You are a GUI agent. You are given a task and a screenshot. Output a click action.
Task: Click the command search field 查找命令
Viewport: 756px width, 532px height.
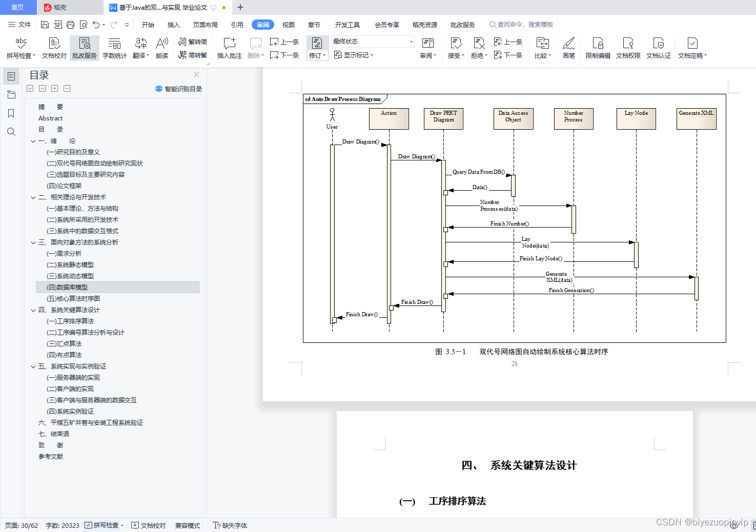tap(521, 25)
